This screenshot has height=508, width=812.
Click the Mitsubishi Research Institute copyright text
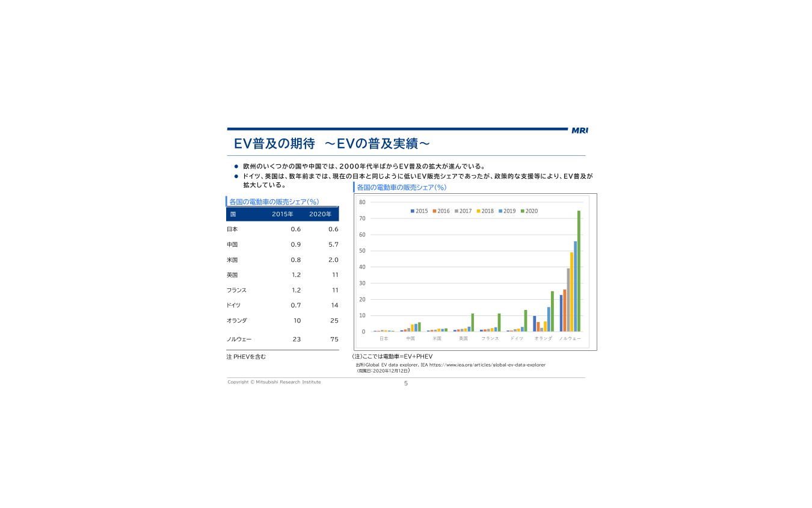click(x=274, y=382)
